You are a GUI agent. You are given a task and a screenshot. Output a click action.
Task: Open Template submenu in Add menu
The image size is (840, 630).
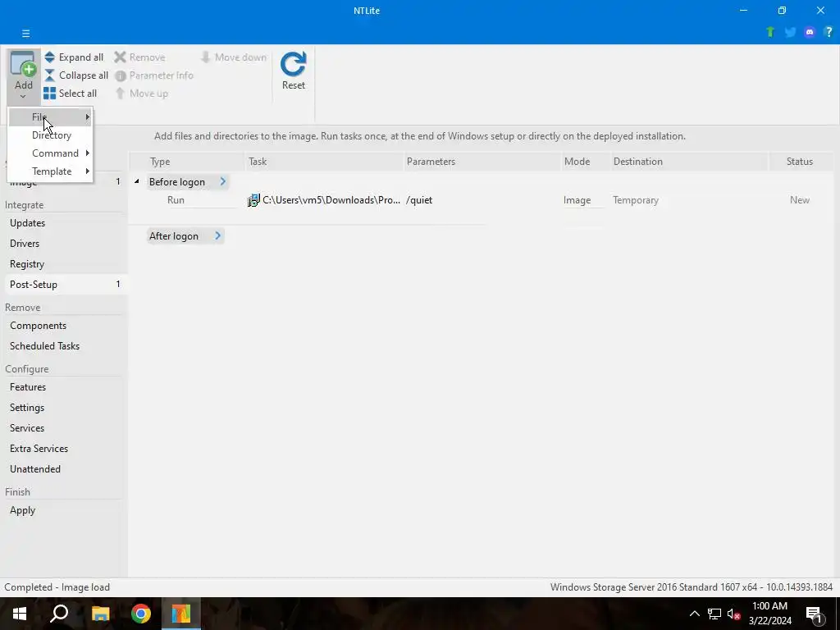tap(50, 171)
